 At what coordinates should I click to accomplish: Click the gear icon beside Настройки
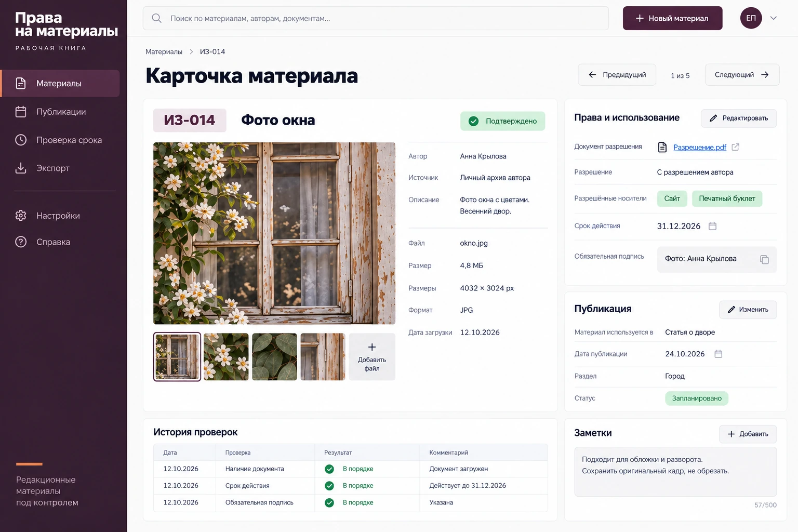21,216
